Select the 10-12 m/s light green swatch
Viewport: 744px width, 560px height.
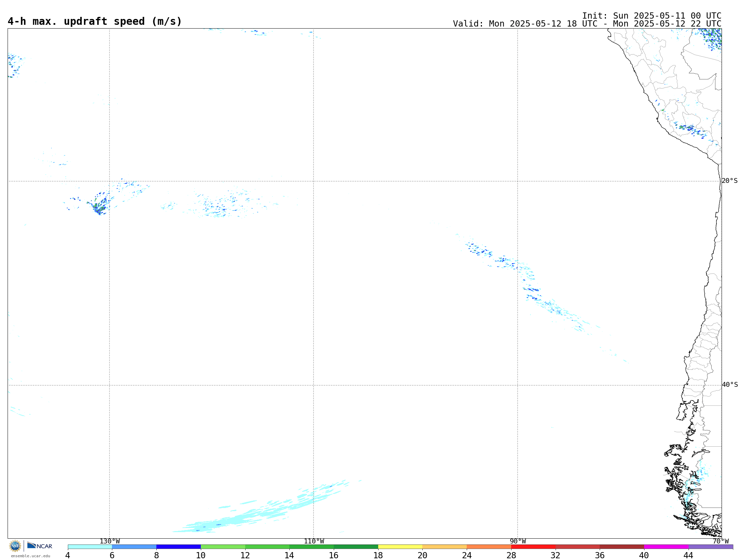[x=223, y=547]
